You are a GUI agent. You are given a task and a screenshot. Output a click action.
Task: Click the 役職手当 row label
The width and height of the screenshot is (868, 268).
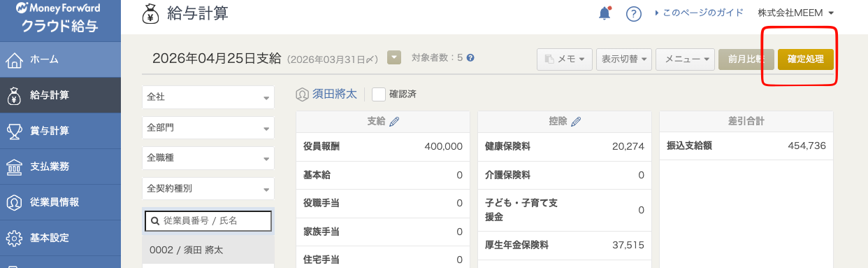[322, 203]
